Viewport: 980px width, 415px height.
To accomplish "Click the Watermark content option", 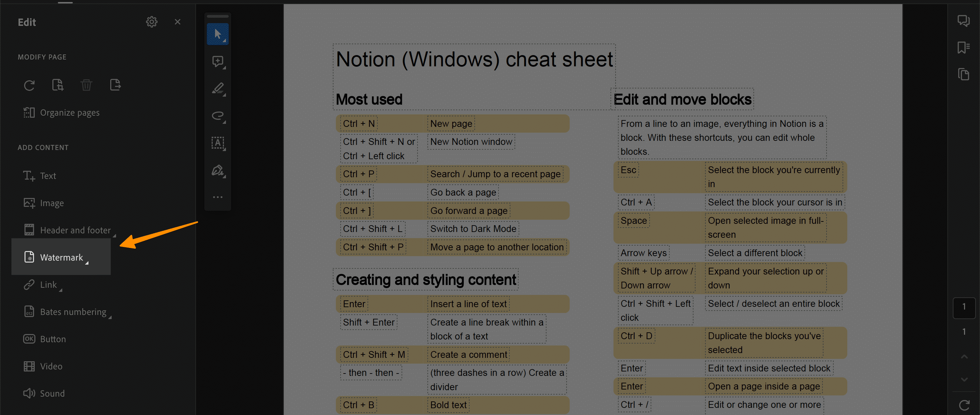I will [x=61, y=257].
